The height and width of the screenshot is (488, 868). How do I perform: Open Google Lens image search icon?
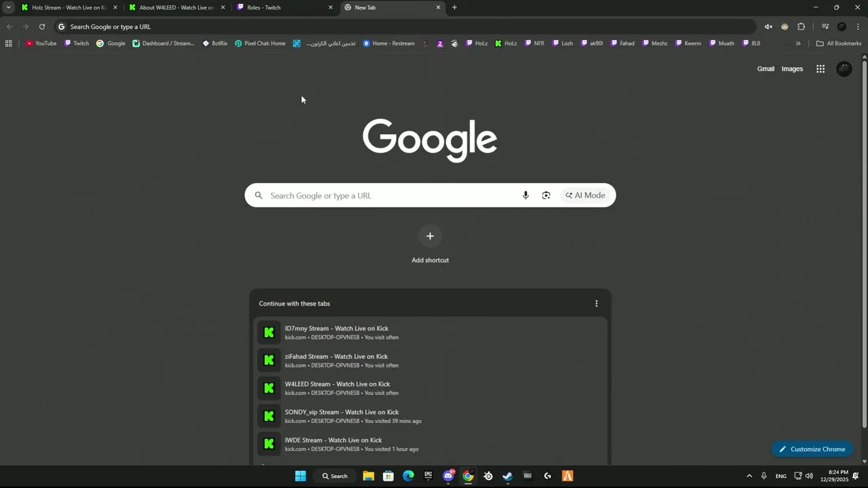pos(546,195)
